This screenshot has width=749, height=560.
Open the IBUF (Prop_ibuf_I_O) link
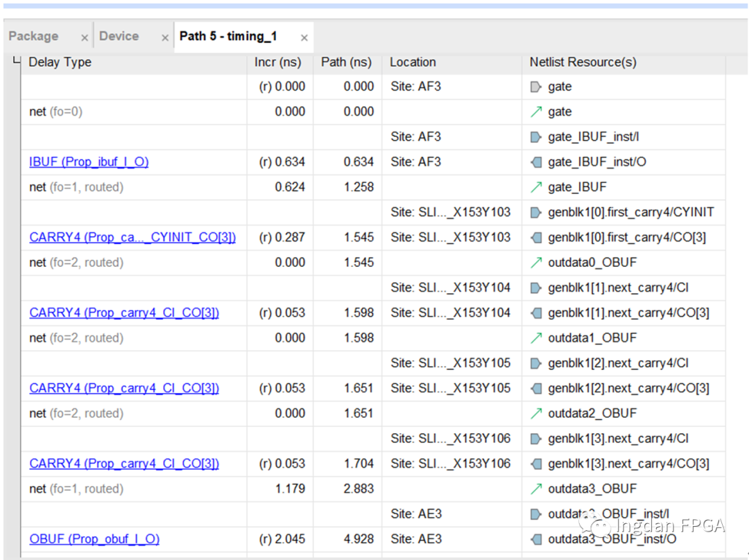pyautogui.click(x=89, y=162)
